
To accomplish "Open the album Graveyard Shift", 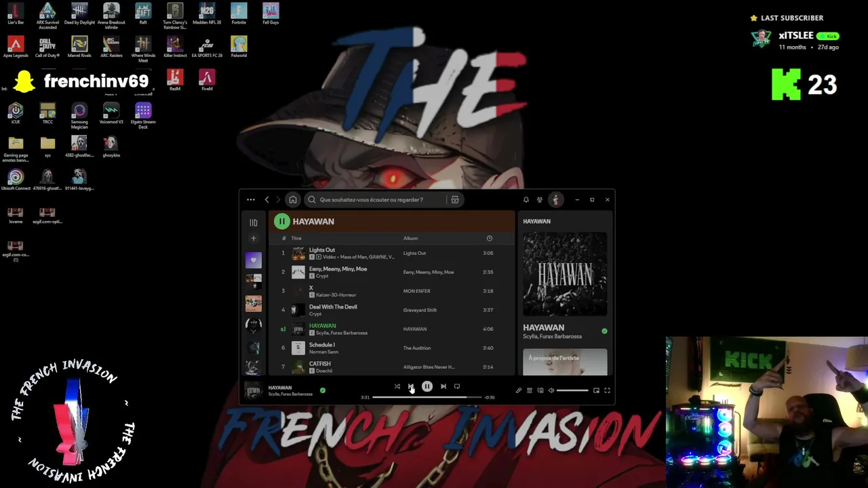I will pyautogui.click(x=420, y=310).
